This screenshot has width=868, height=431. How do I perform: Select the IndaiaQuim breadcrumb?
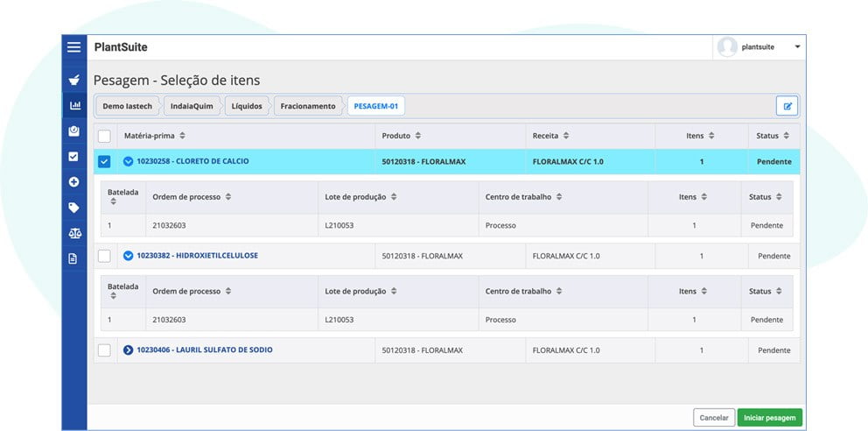(x=192, y=106)
